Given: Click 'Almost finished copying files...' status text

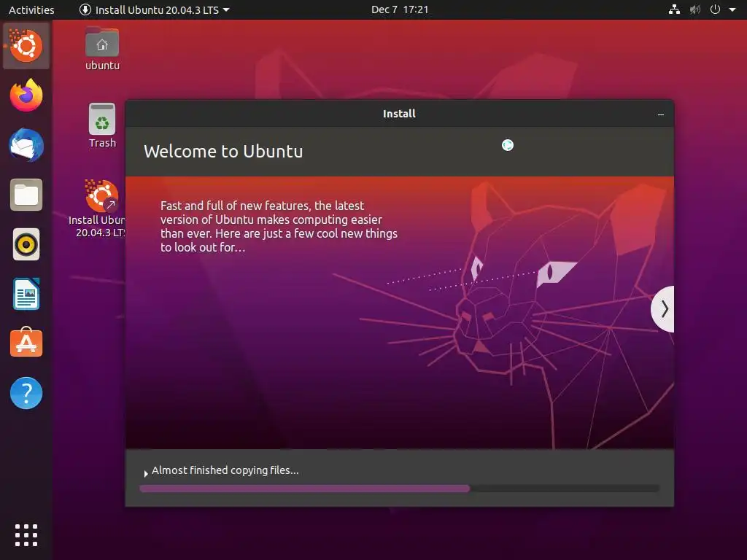Looking at the screenshot, I should [225, 470].
